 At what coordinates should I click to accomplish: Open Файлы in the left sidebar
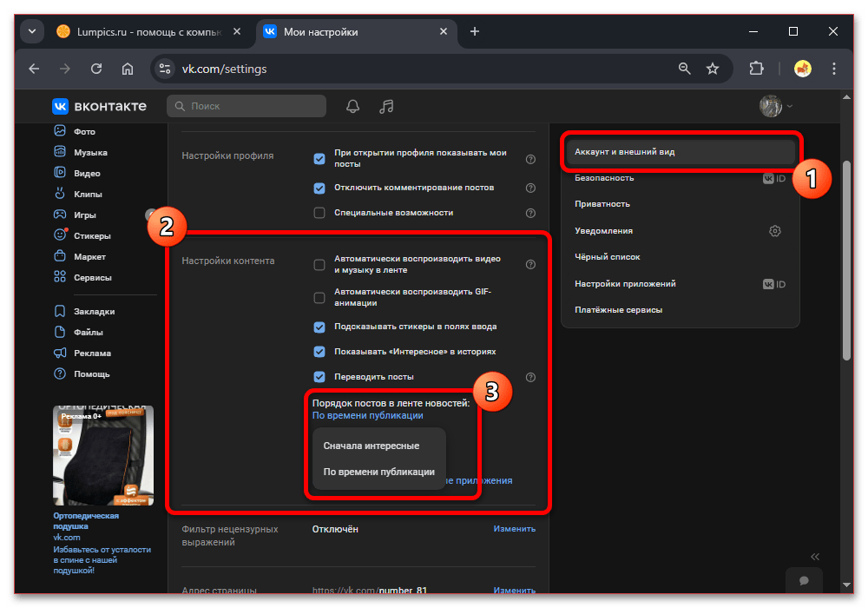(x=88, y=333)
